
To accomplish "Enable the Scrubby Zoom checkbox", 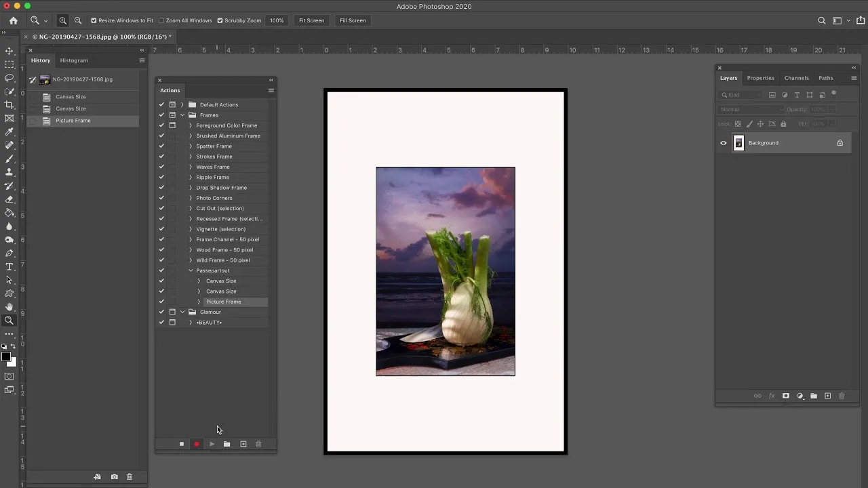I will [220, 20].
